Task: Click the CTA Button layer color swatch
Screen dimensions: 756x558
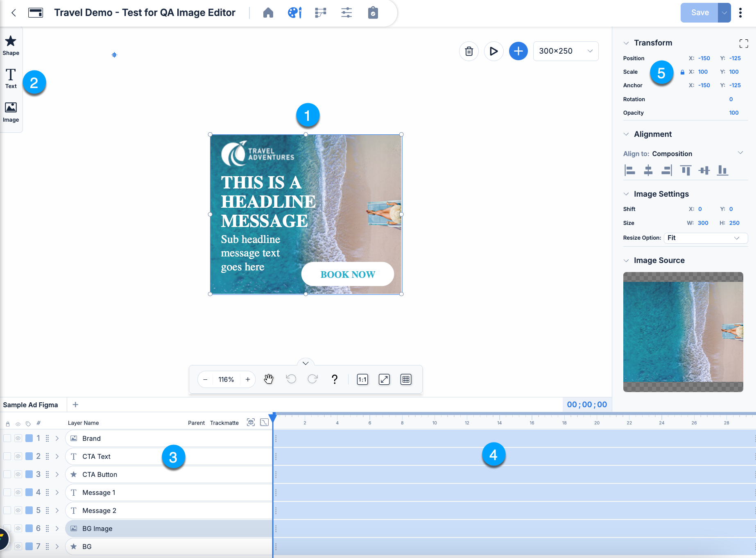Action: [29, 474]
